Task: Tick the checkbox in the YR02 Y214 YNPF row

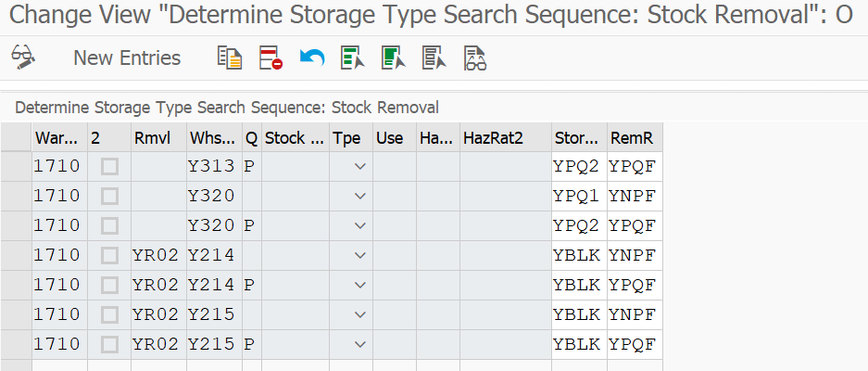Action: (109, 256)
